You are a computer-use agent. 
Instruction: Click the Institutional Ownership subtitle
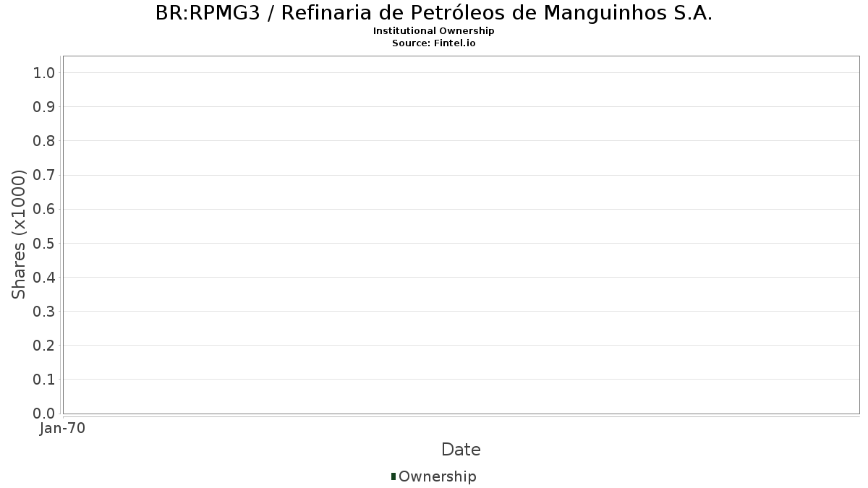(434, 31)
